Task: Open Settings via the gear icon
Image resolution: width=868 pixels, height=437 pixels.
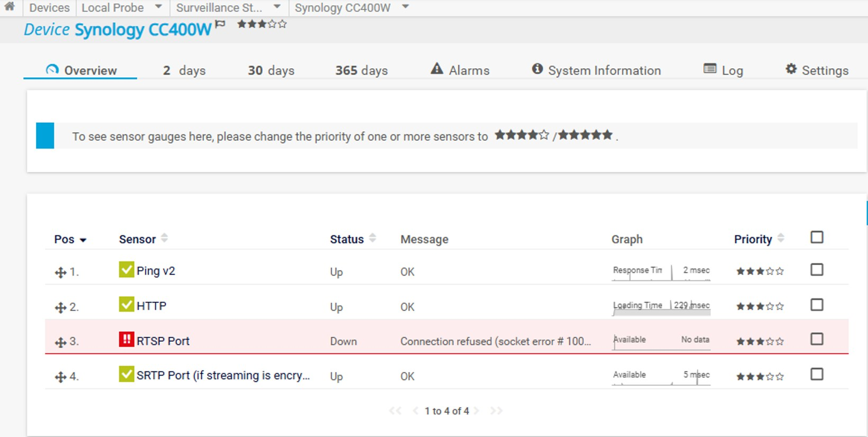Action: [x=791, y=69]
